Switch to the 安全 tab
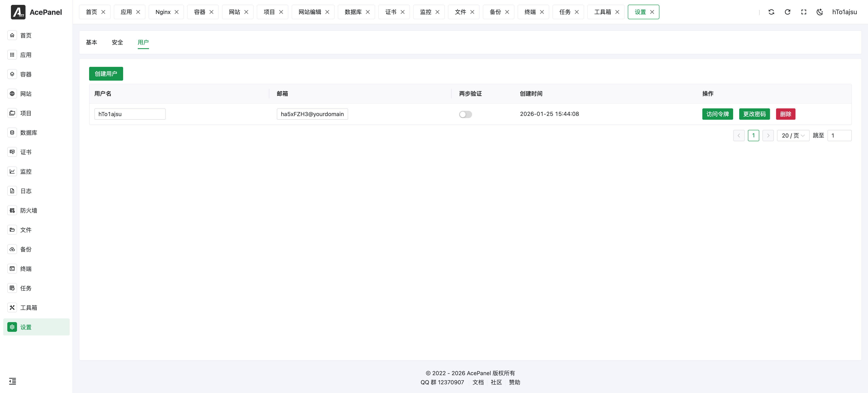This screenshot has height=393, width=868. pos(117,43)
